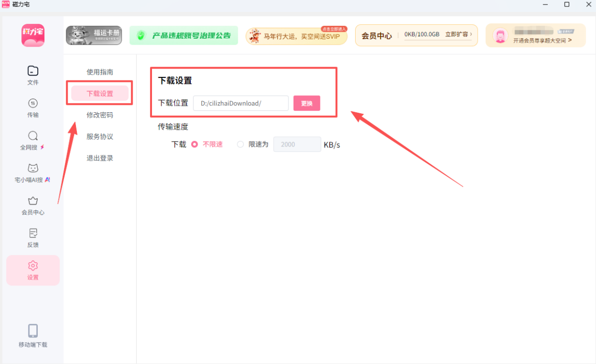Open the 服务协议 menu item
Viewport: 596px width, 364px height.
[100, 137]
